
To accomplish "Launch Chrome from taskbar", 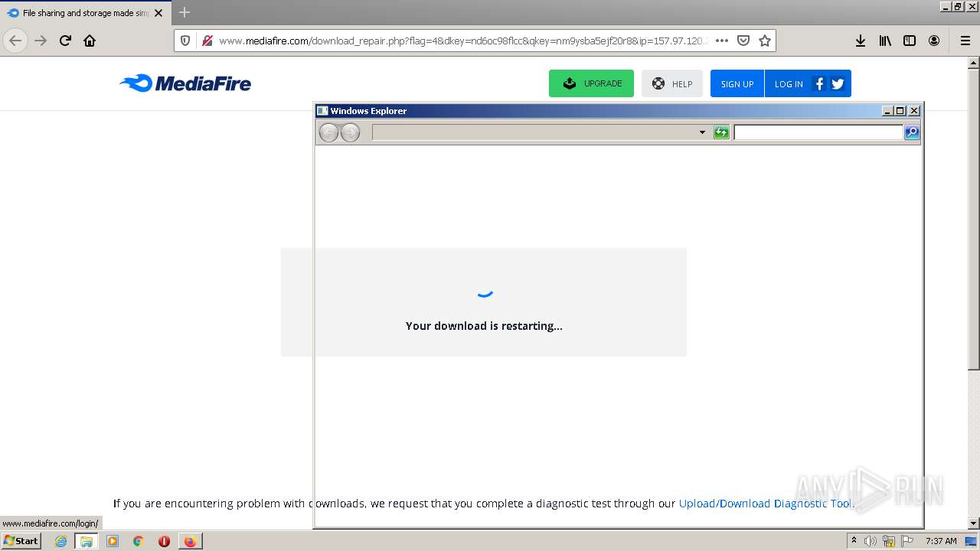I will pos(139,541).
